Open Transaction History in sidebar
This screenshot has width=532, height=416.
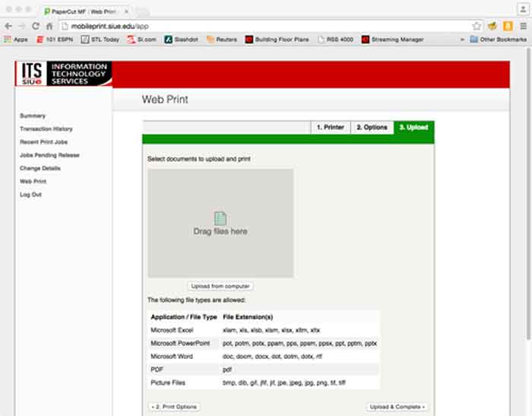tap(46, 129)
